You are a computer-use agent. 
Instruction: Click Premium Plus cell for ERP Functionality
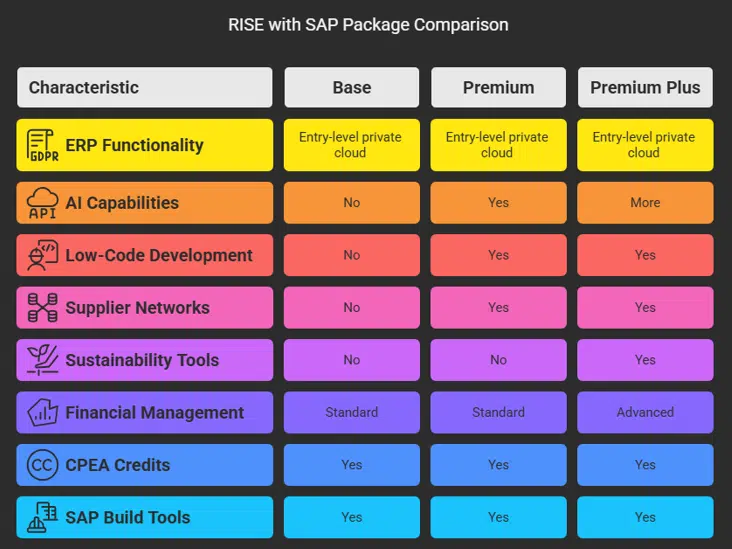[645, 145]
